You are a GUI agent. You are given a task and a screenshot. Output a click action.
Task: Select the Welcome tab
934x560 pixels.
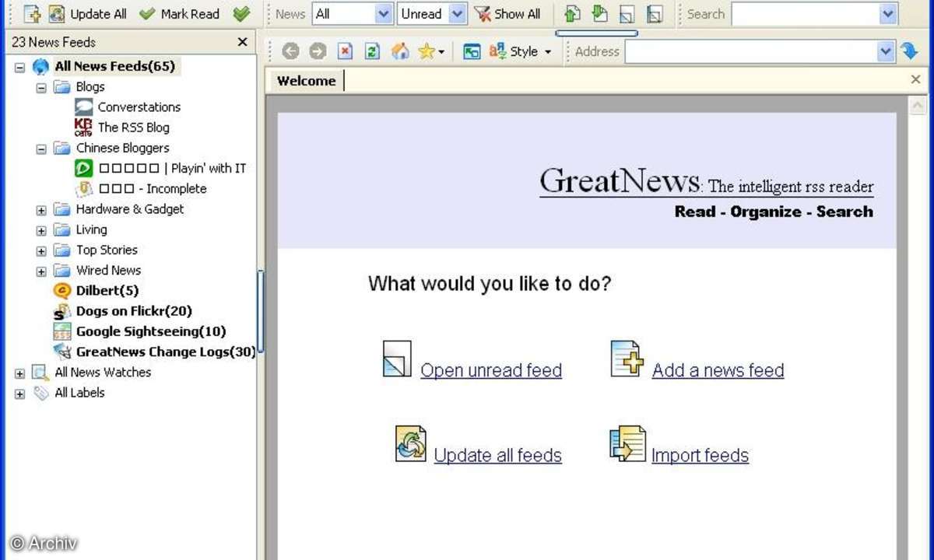(x=306, y=81)
